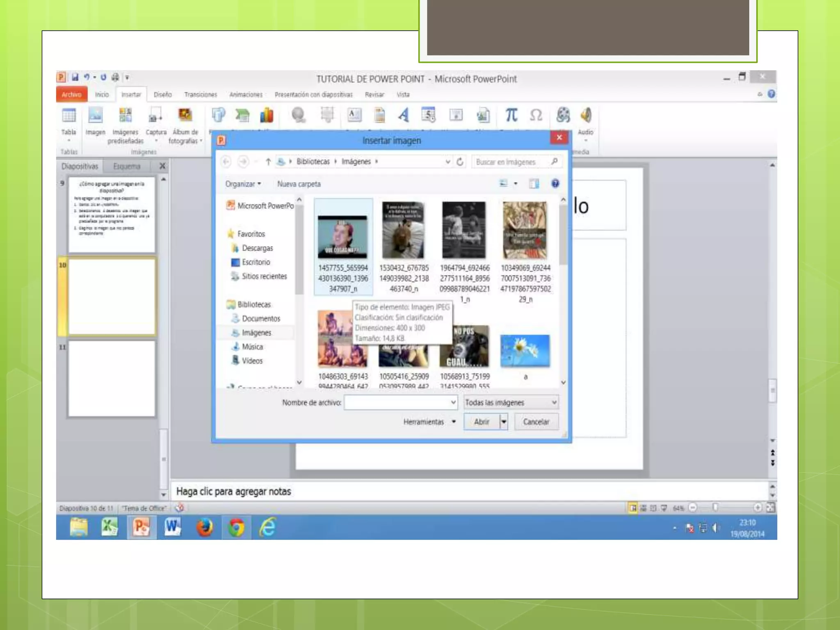840x630 pixels.
Task: Expand the Todas las imágenes filter
Action: coord(554,403)
